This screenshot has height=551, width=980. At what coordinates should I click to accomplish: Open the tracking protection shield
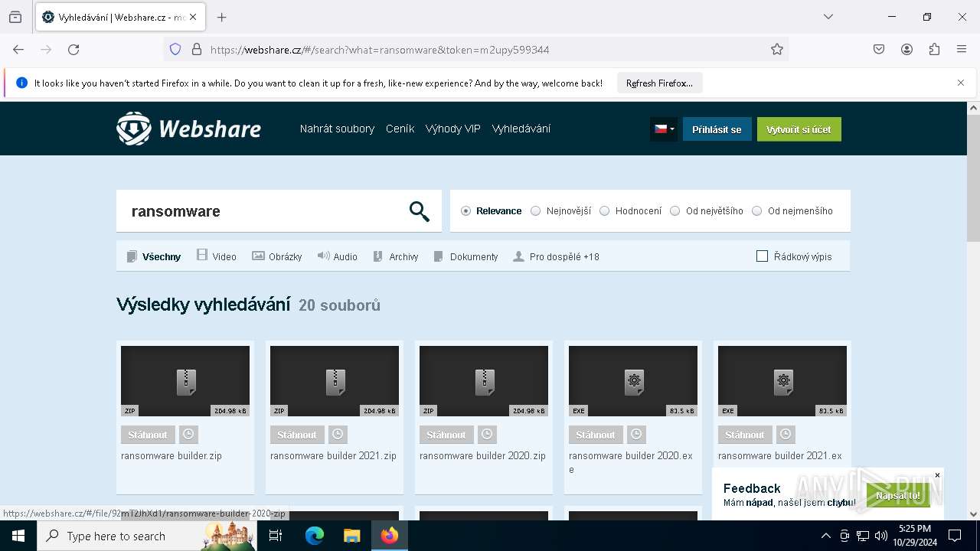175,49
